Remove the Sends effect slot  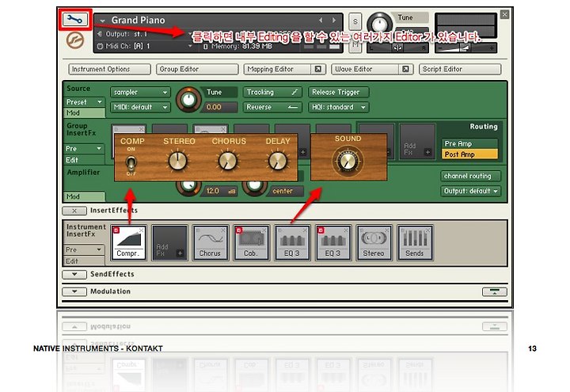pyautogui.click(x=427, y=230)
